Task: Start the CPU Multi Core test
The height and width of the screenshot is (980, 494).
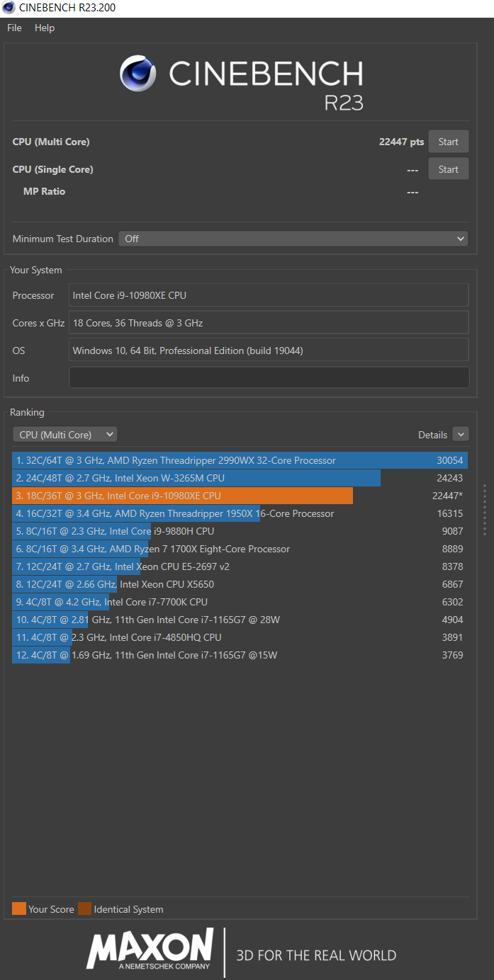Action: [x=449, y=142]
